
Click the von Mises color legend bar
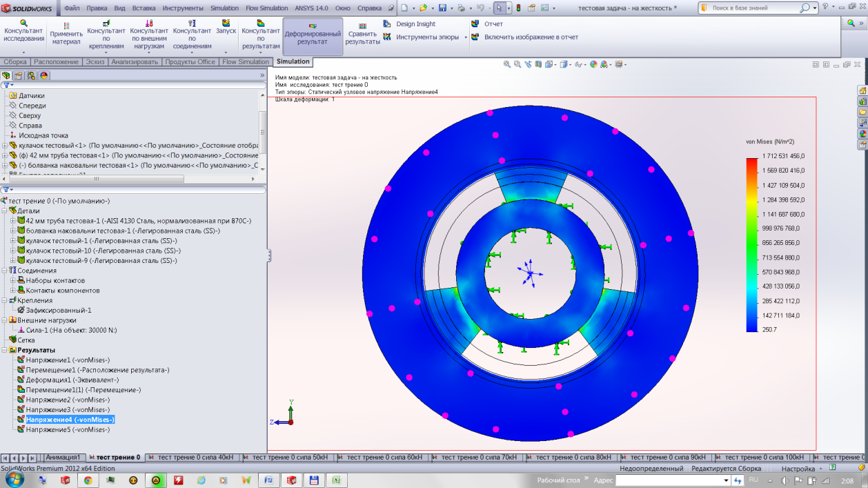click(751, 246)
